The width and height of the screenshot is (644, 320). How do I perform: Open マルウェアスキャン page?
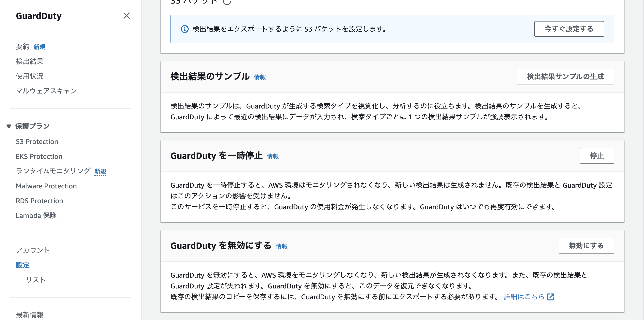tap(46, 91)
